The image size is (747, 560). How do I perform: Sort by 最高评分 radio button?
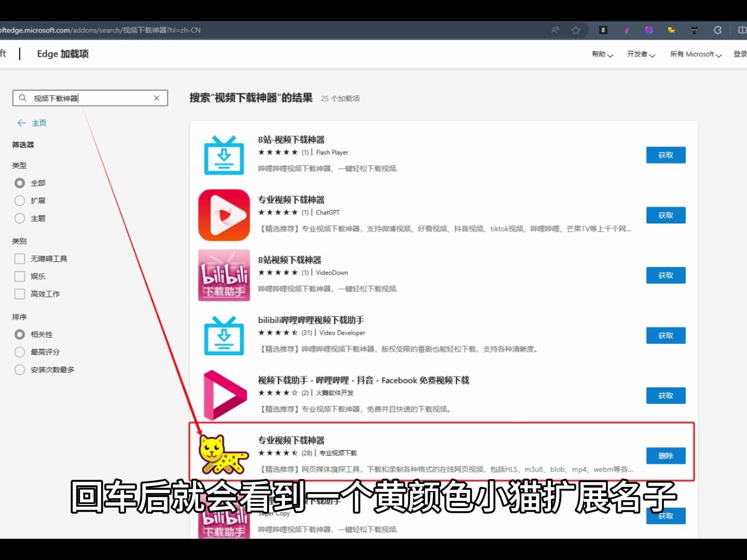(x=20, y=352)
